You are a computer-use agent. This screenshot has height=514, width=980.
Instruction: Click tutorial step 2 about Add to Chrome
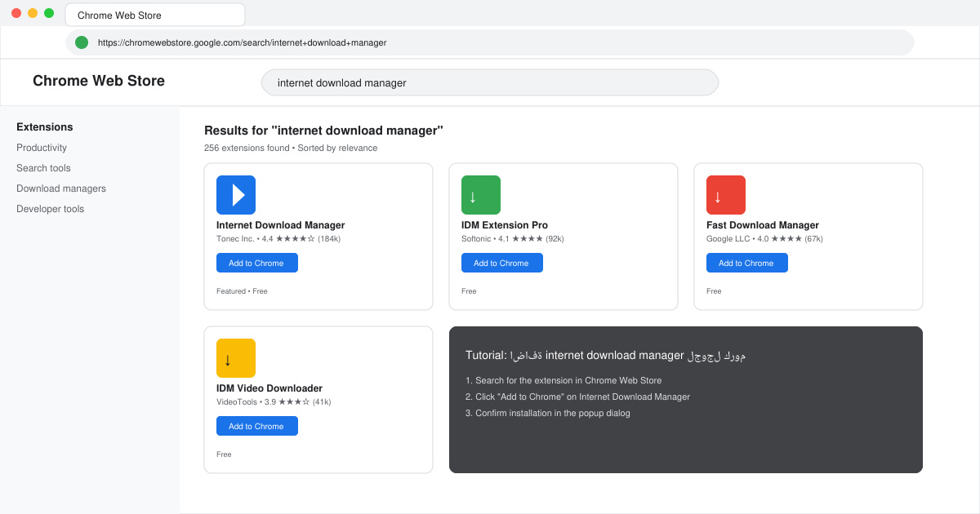577,397
